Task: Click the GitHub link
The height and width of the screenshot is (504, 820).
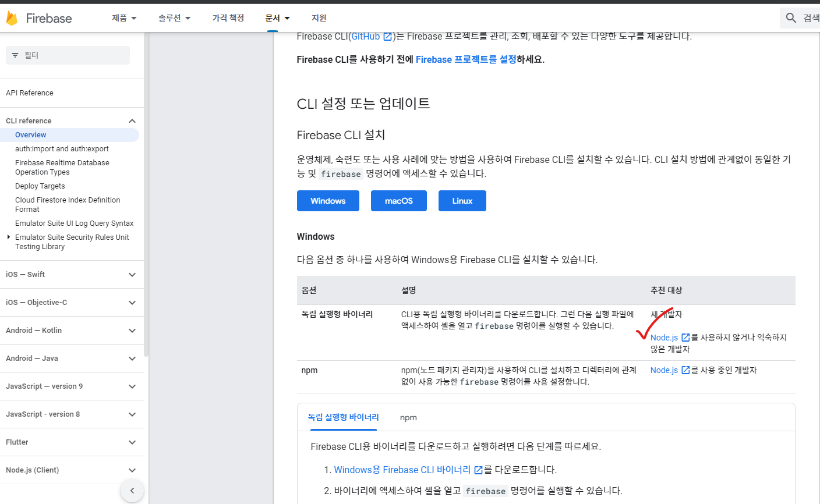Action: pos(366,37)
